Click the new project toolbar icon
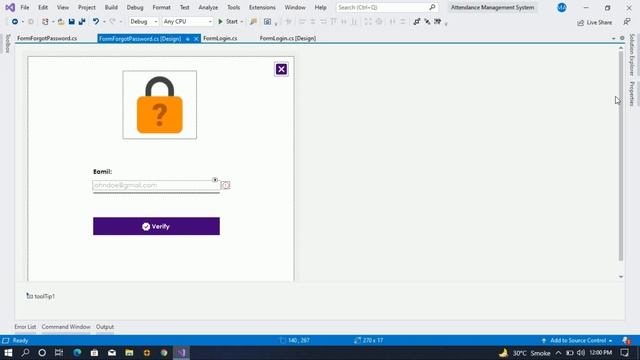Screen dimensions: 640x360 point(45,22)
